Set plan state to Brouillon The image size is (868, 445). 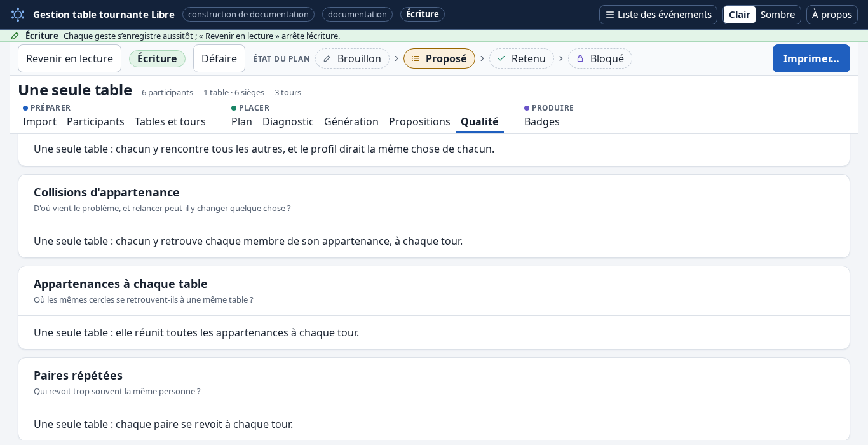point(352,58)
